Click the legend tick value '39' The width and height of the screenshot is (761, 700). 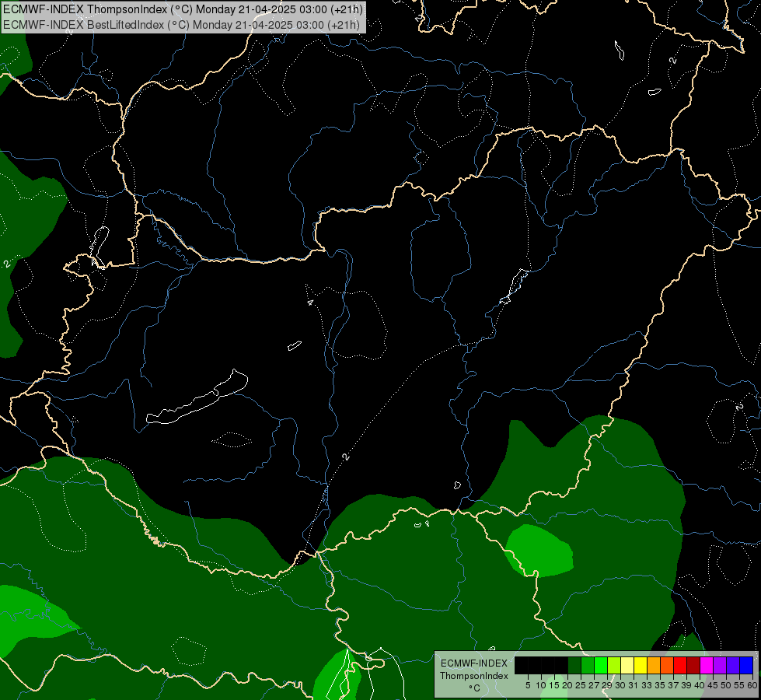[686, 685]
